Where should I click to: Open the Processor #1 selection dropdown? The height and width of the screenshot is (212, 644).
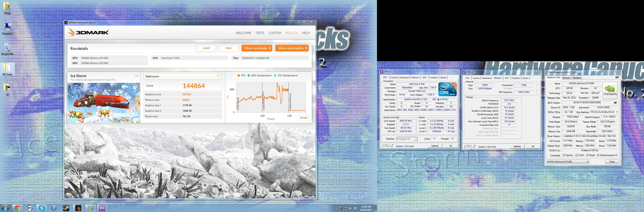407,139
